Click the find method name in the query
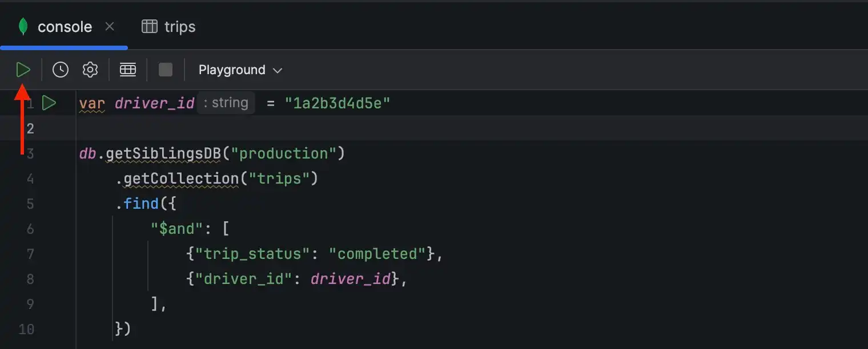Screen dimensions: 868x349 pyautogui.click(x=140, y=204)
